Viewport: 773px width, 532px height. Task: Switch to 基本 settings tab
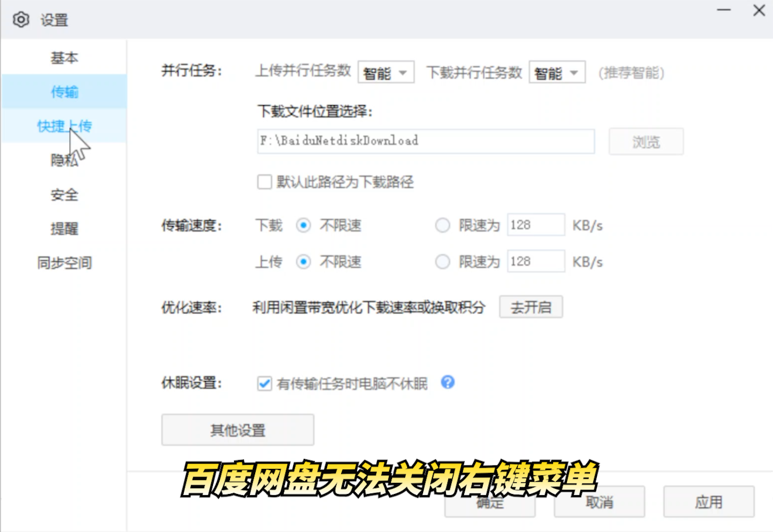click(64, 58)
